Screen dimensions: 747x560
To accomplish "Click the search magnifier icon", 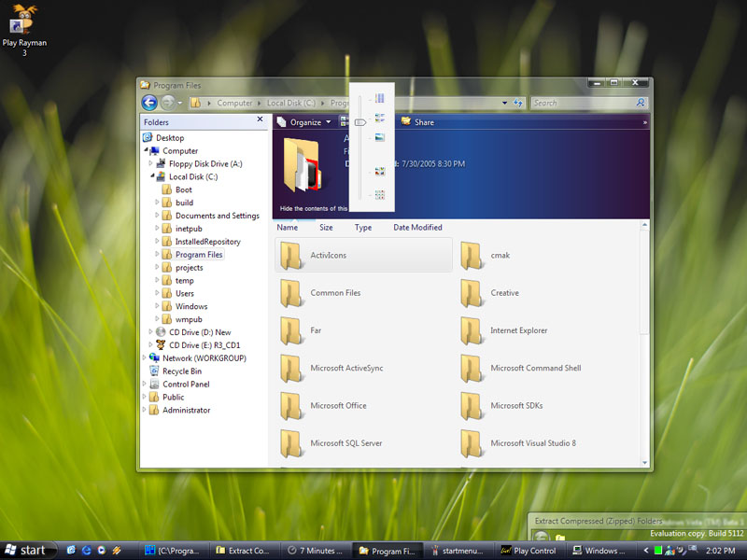I will [641, 103].
